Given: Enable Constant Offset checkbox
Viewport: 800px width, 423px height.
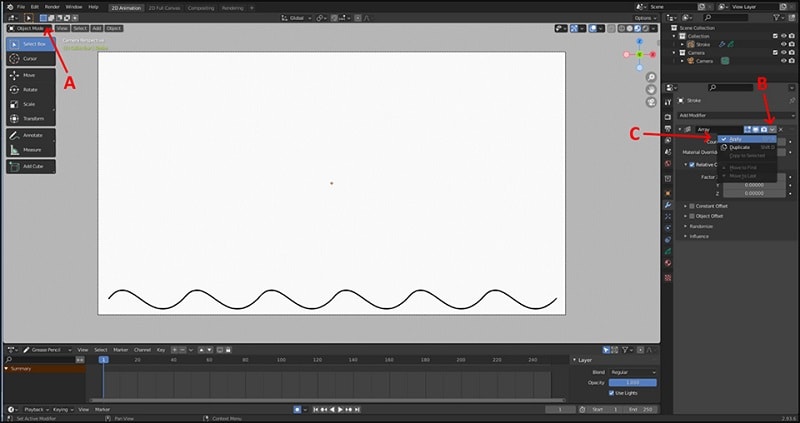Looking at the screenshot, I should click(x=692, y=206).
